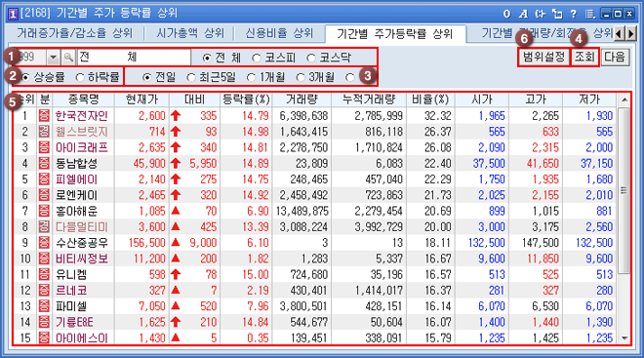Viewport: 644px width, 358px height.
Task: Click the 조회 search button
Action: (x=584, y=57)
